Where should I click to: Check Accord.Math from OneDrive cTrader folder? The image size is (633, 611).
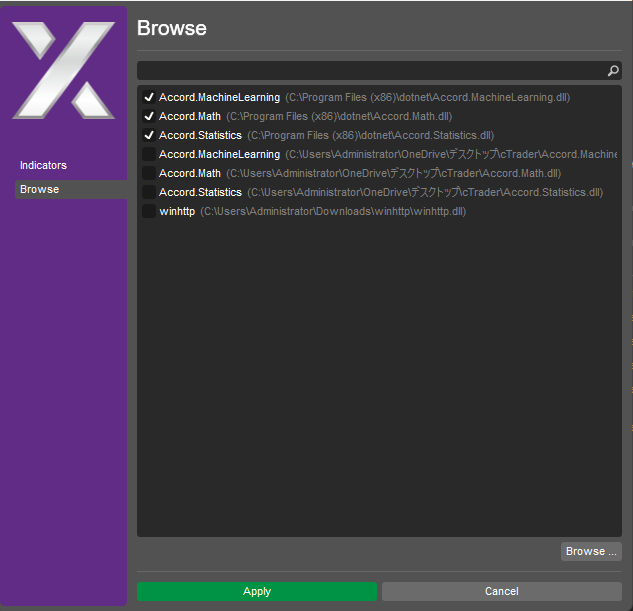coord(149,173)
